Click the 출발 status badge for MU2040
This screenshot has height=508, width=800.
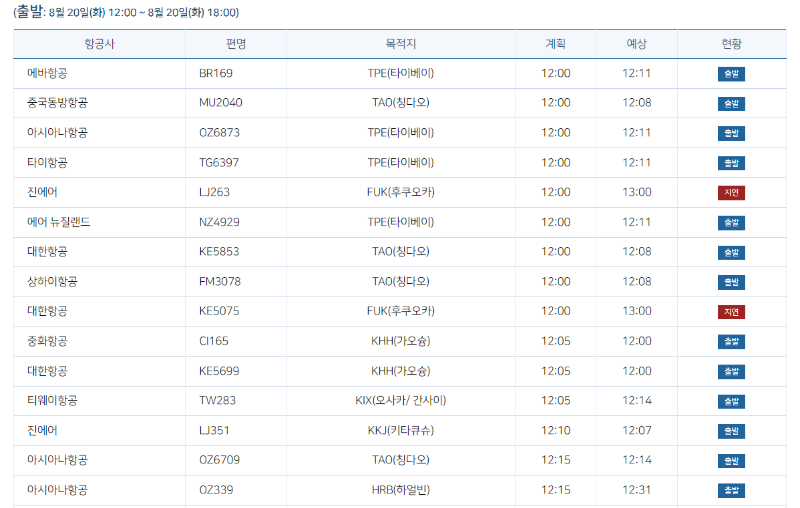(x=731, y=104)
